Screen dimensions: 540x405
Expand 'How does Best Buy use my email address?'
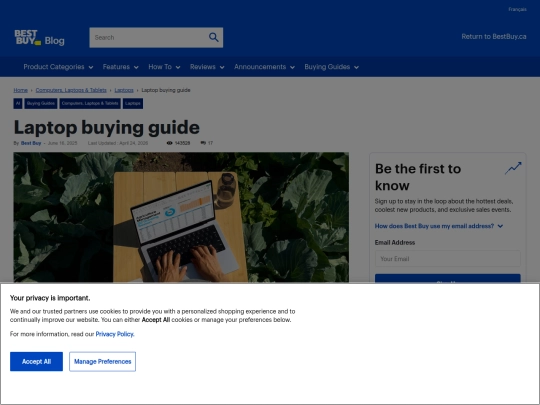click(439, 226)
